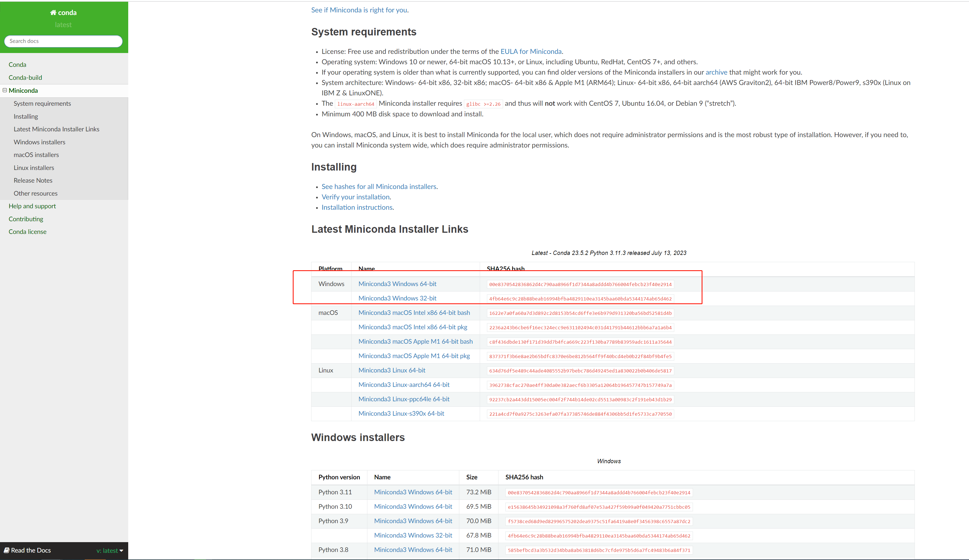Click 'See if Miniconda is right for you' link

pyautogui.click(x=359, y=10)
